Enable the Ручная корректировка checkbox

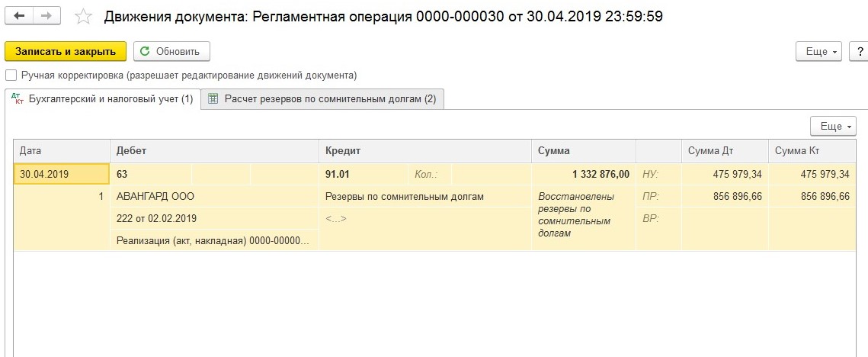coord(11,76)
